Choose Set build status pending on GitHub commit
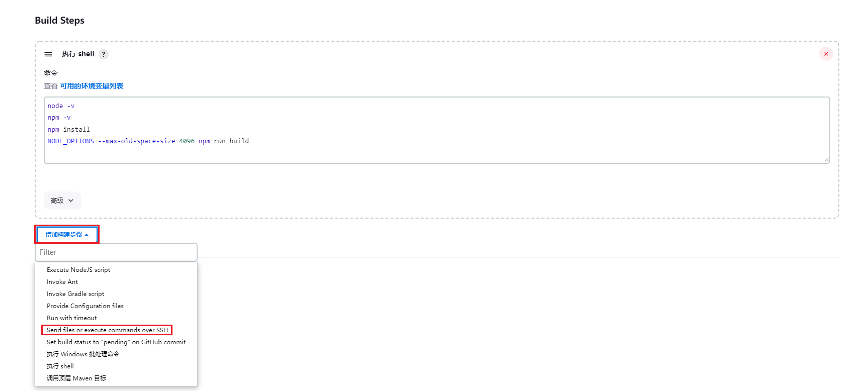 116,342
